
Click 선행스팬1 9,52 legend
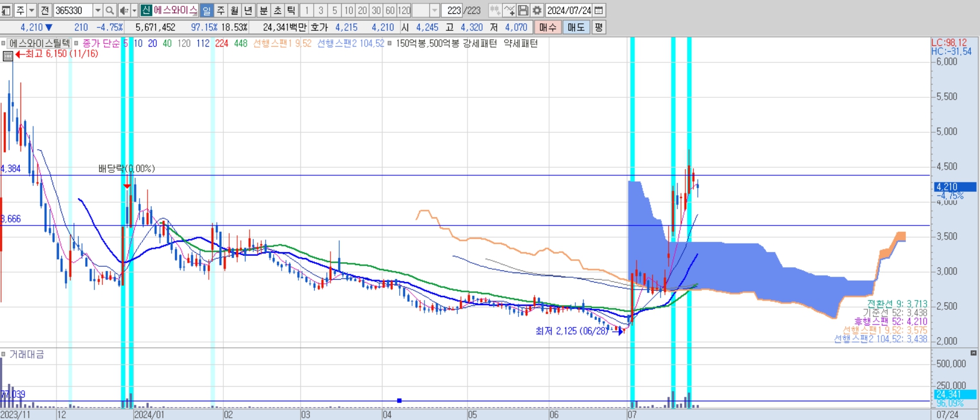pyautogui.click(x=282, y=43)
